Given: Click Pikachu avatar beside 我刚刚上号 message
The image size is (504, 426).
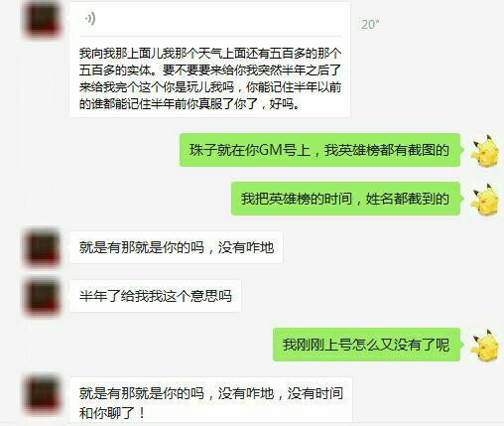Looking at the screenshot, I should (x=485, y=345).
